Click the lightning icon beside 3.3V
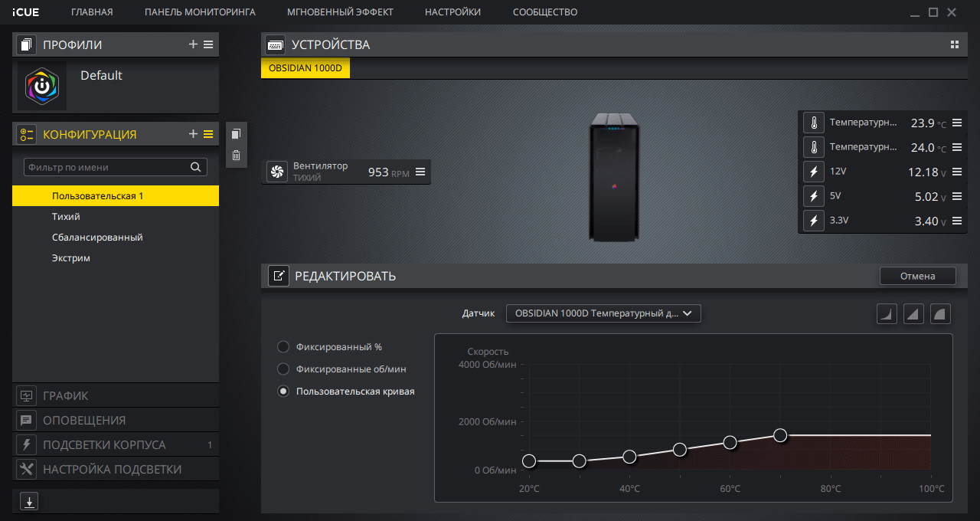 814,221
